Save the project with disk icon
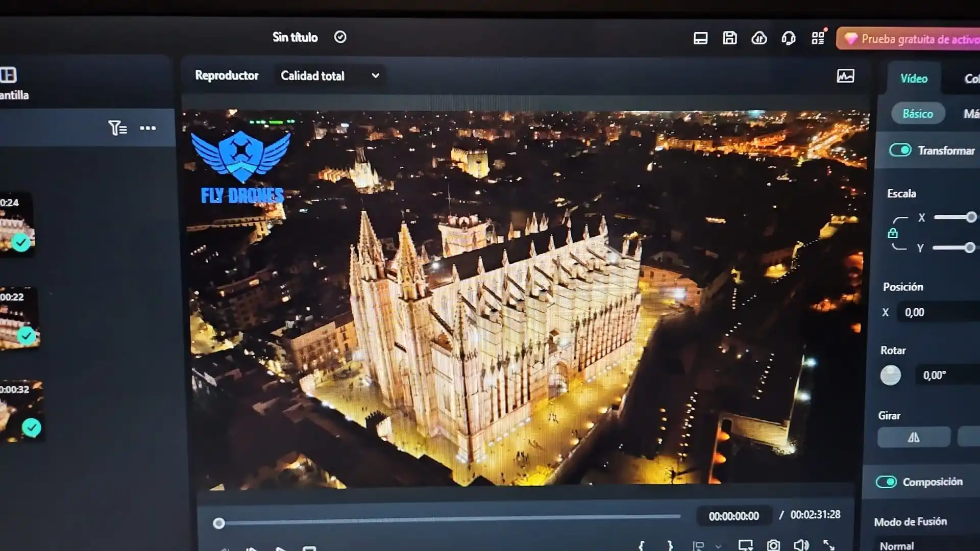Viewport: 980px width, 551px height. click(729, 38)
